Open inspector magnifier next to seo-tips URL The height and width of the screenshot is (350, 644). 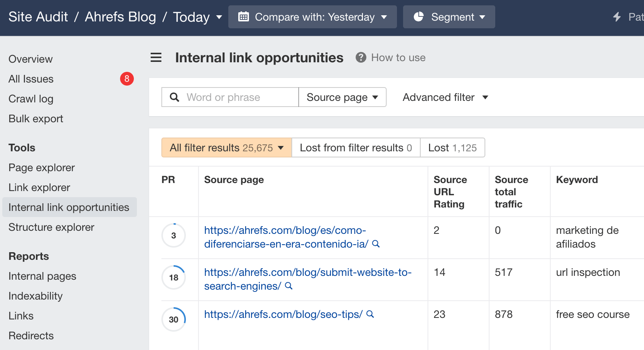369,314
